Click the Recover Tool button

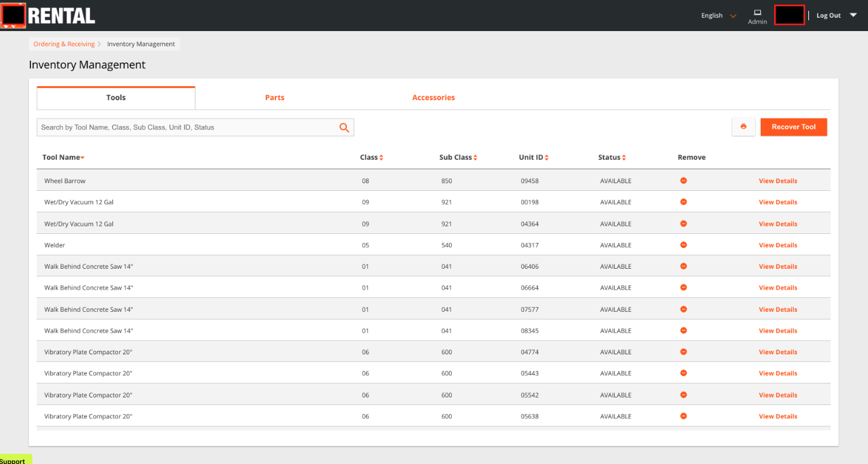point(793,127)
